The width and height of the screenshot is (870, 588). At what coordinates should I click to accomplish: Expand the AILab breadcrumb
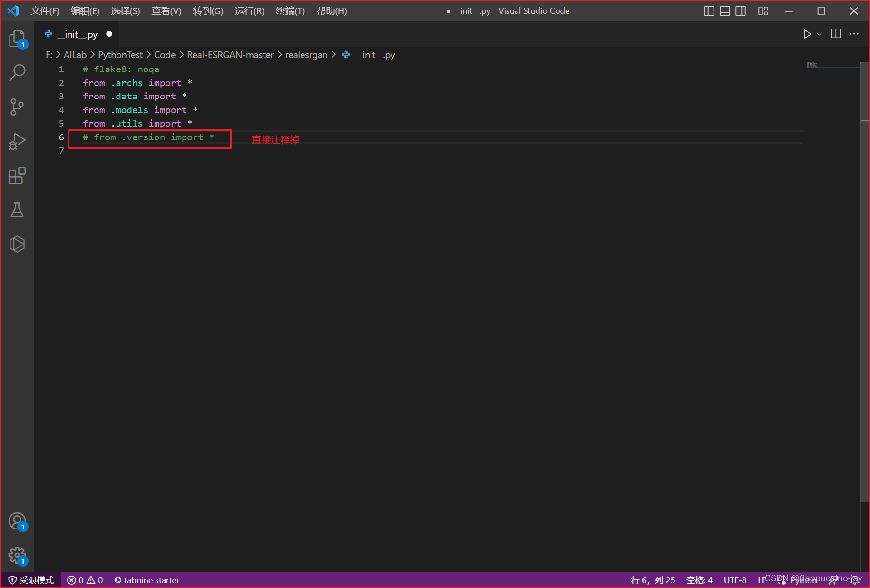pos(75,55)
